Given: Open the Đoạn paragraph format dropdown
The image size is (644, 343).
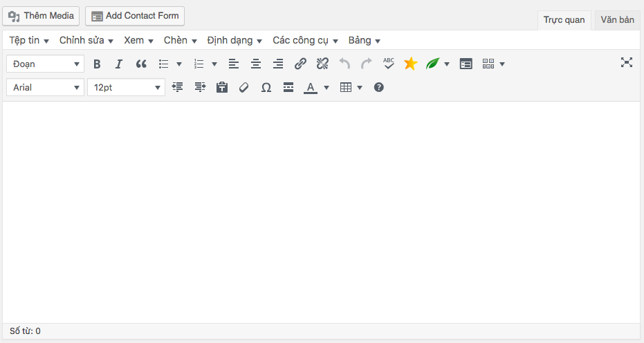Looking at the screenshot, I should point(45,64).
